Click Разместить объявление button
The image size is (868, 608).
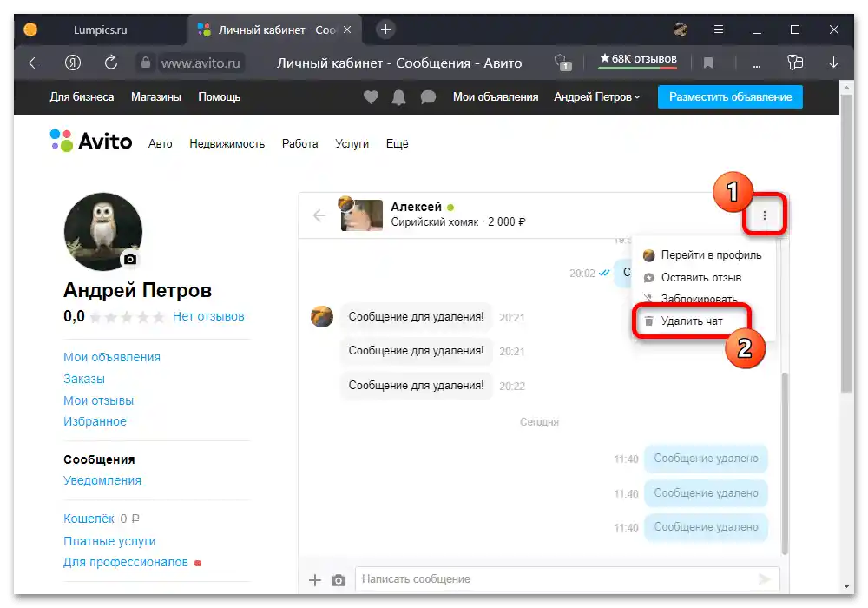click(730, 97)
